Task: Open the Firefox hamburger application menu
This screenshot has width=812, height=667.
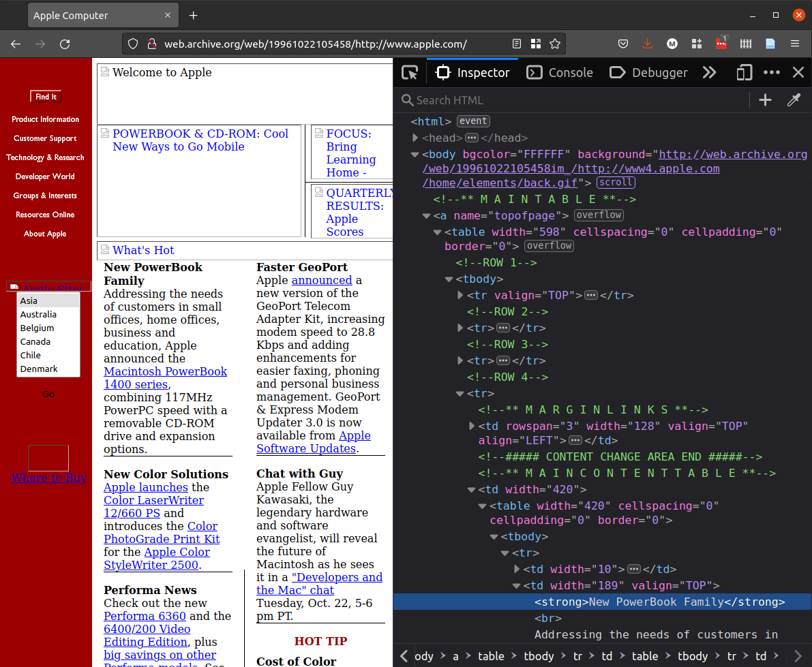Action: [795, 44]
